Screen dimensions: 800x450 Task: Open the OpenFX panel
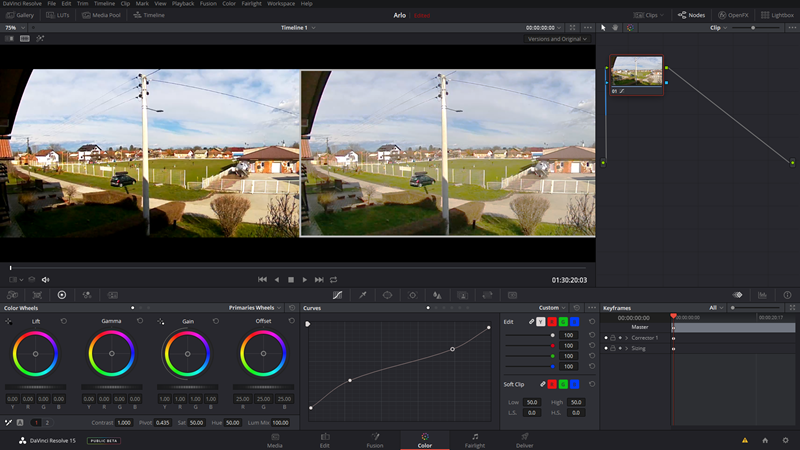click(732, 16)
